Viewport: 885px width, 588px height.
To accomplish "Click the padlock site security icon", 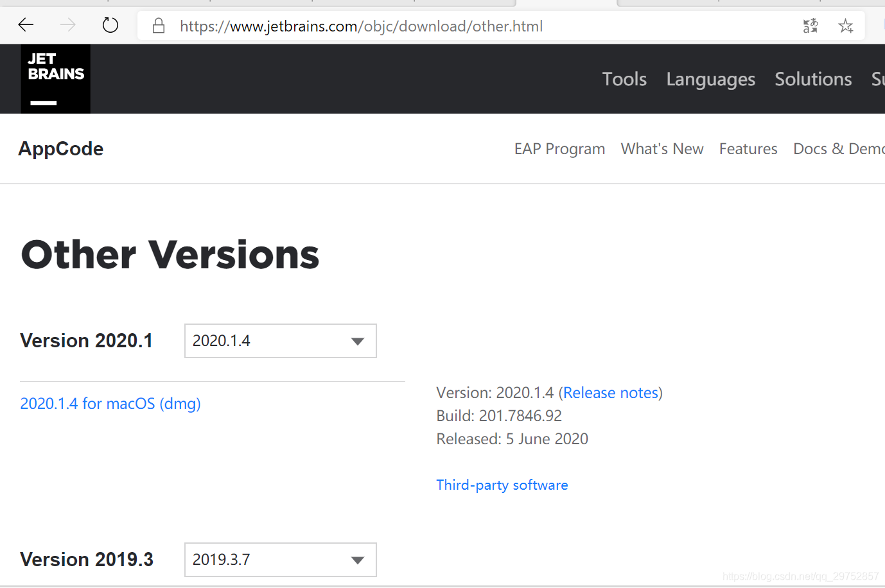I will coord(159,26).
